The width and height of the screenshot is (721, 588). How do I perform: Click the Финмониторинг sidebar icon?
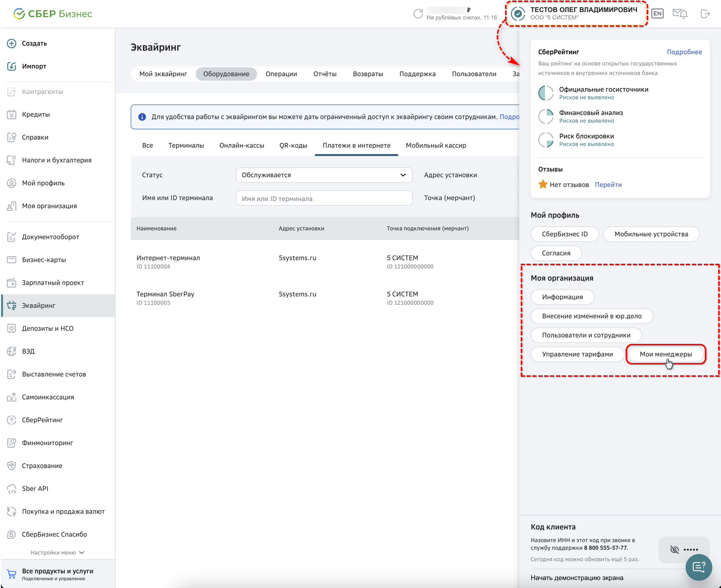coord(11,443)
